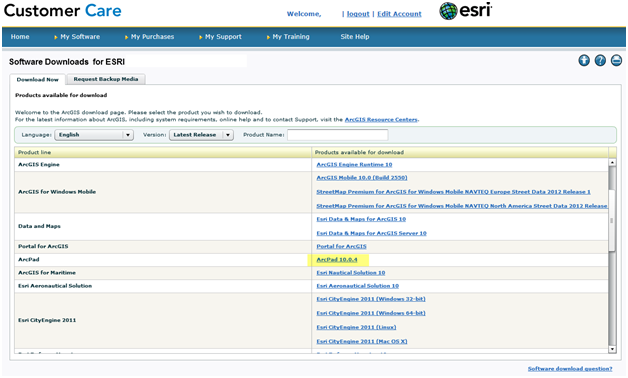The height and width of the screenshot is (378, 628).
Task: Visit the ArcGIS Resource Centers link
Action: click(x=381, y=120)
